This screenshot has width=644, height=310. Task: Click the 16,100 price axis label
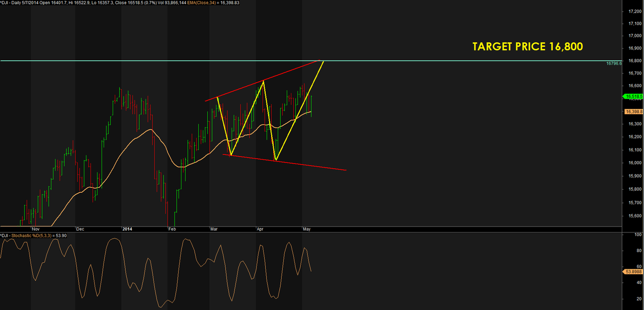coord(635,150)
